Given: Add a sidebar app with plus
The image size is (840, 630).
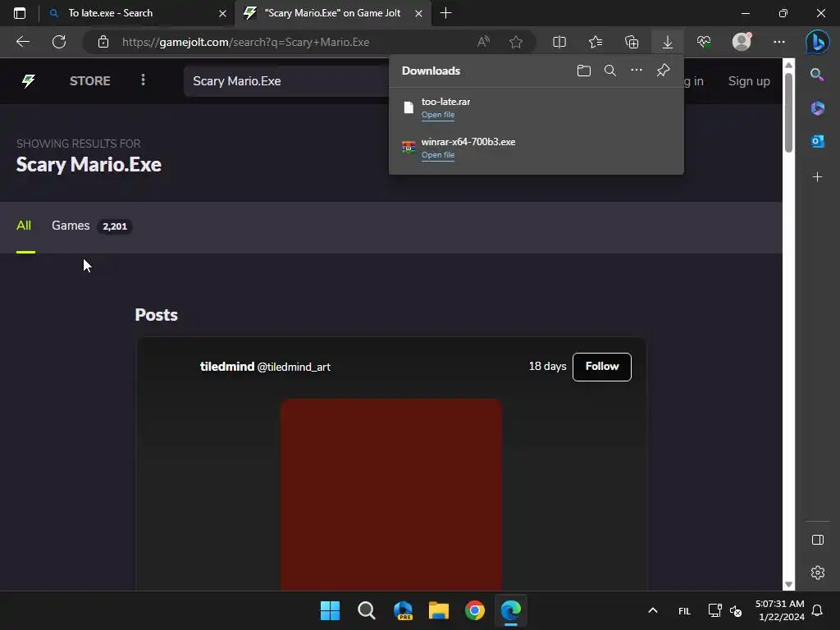Looking at the screenshot, I should pyautogui.click(x=818, y=177).
